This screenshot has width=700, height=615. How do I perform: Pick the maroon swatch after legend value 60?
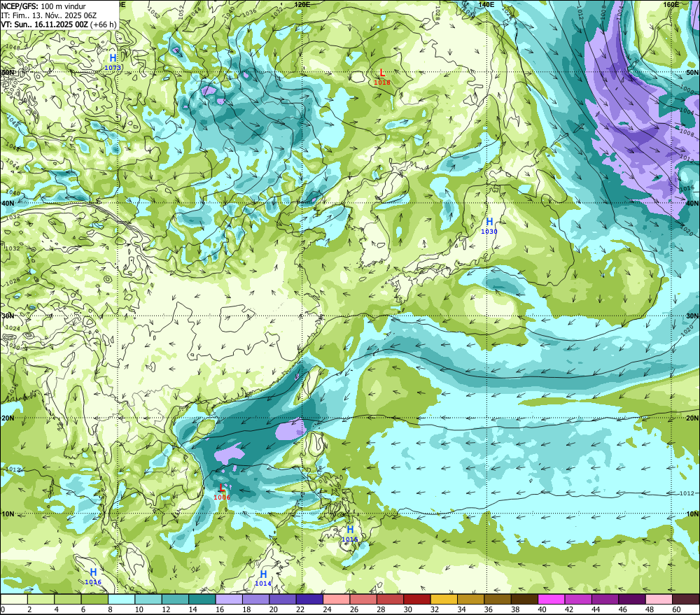[x=686, y=600]
